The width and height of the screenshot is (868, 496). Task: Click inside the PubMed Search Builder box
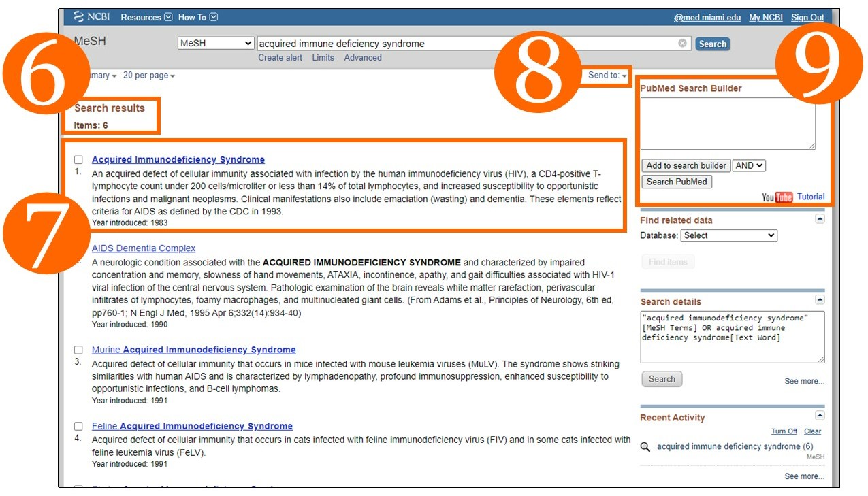[729, 122]
